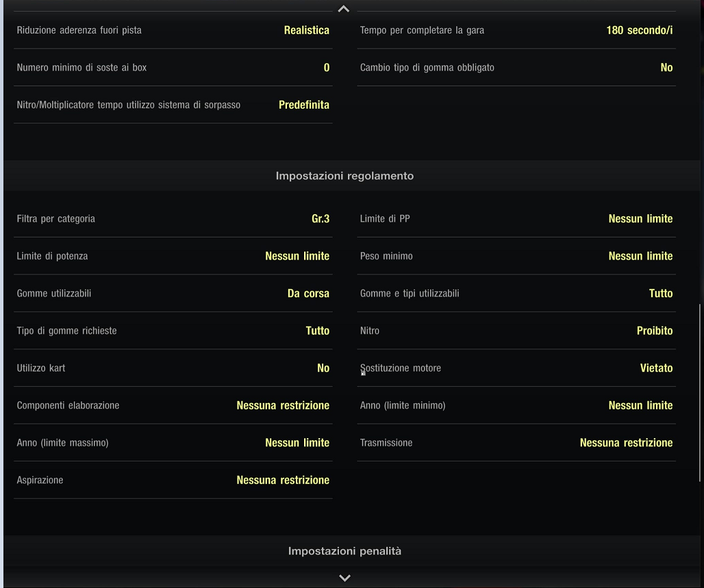The image size is (704, 588).
Task: Select the Gomme utilizzabili Da corsa setting
Action: point(173,294)
